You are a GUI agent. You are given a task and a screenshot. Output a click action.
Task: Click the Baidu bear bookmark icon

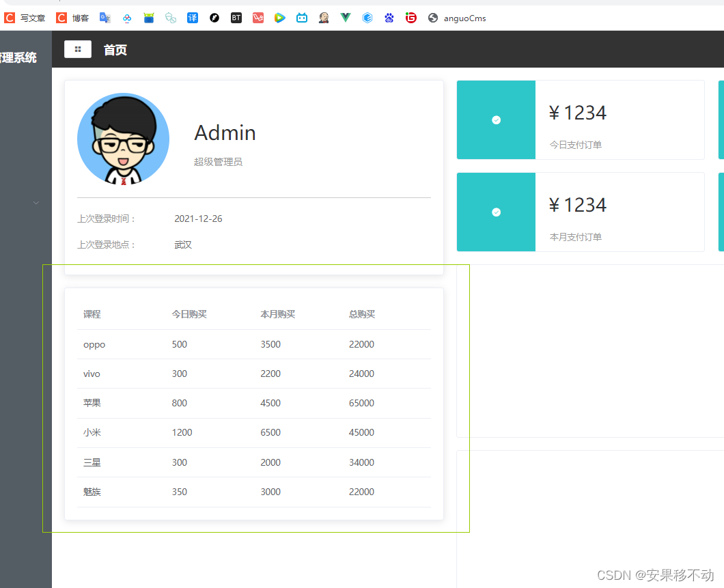coord(389,18)
